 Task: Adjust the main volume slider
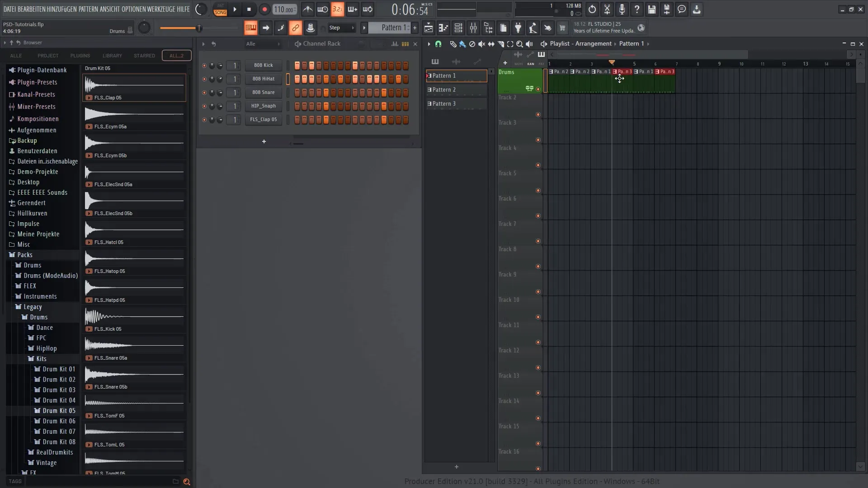pyautogui.click(x=199, y=28)
